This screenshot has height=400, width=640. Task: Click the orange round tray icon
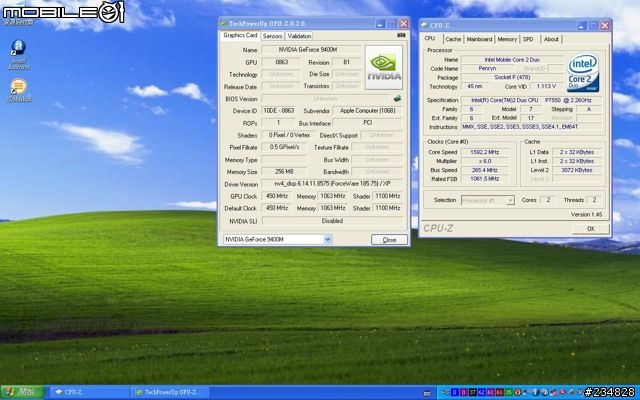pyautogui.click(x=518, y=392)
